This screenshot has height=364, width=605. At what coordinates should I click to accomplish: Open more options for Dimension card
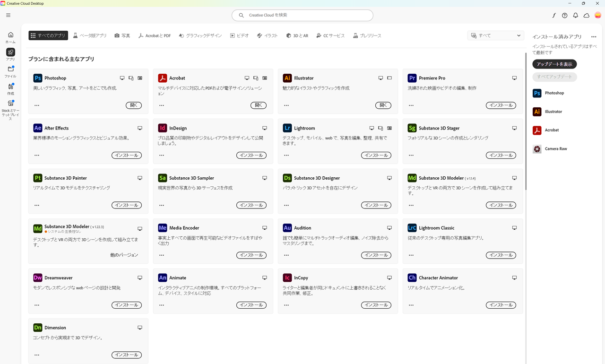[x=37, y=355]
